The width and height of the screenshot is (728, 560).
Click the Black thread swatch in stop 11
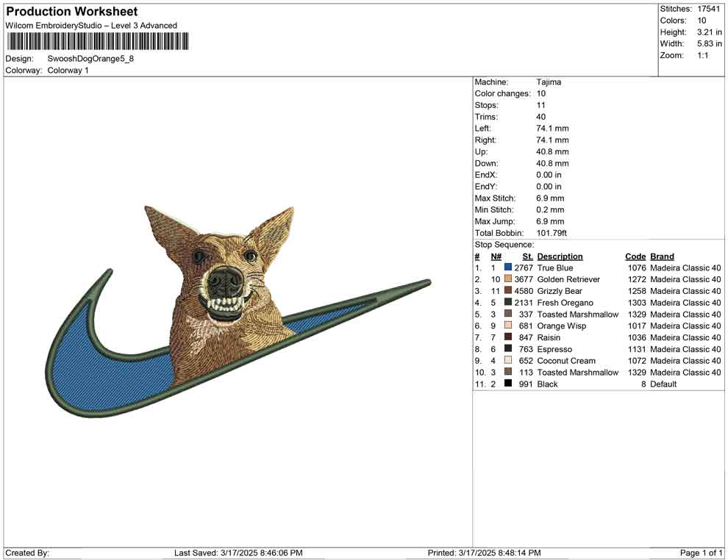coord(508,384)
